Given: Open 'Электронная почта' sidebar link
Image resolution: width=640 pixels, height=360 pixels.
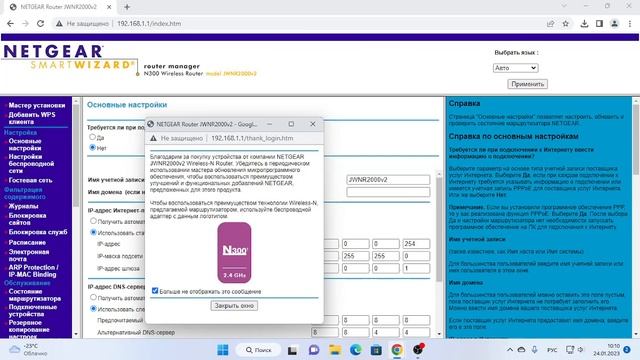Looking at the screenshot, I should coord(29,255).
